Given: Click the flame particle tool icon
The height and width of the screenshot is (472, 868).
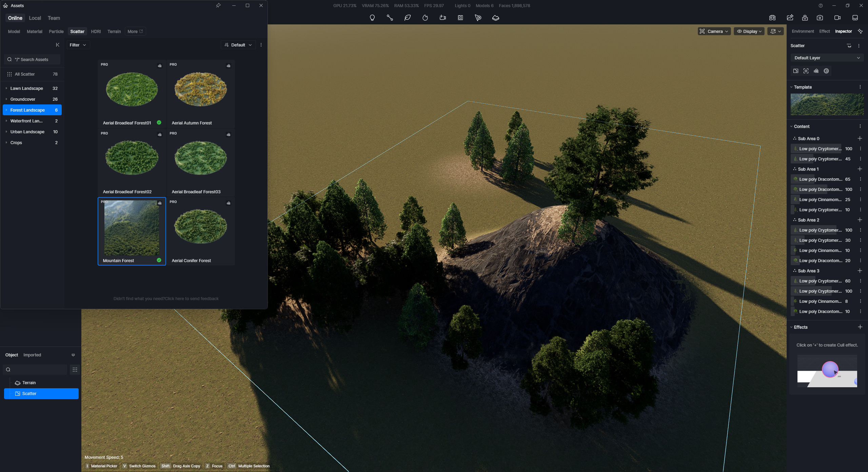Looking at the screenshot, I should pos(425,18).
